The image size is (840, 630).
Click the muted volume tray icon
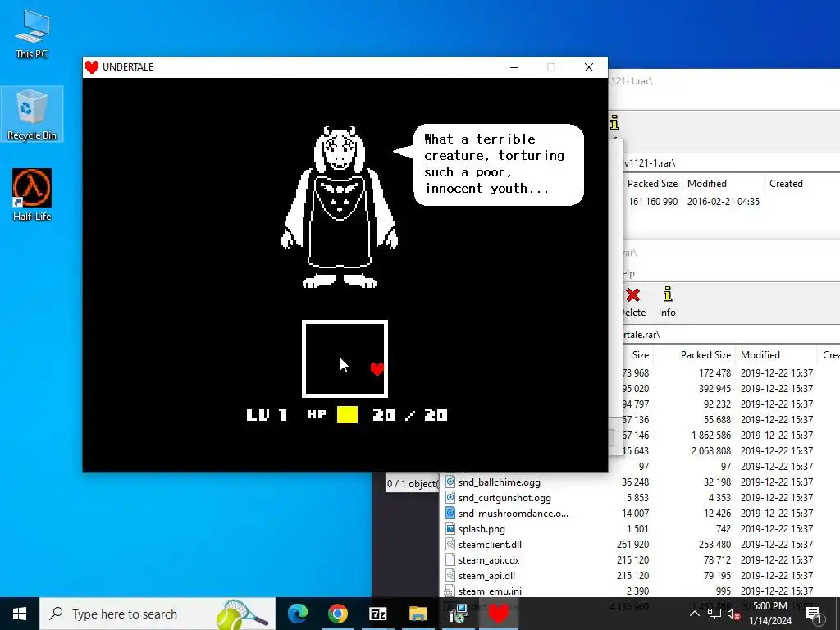pos(733,614)
